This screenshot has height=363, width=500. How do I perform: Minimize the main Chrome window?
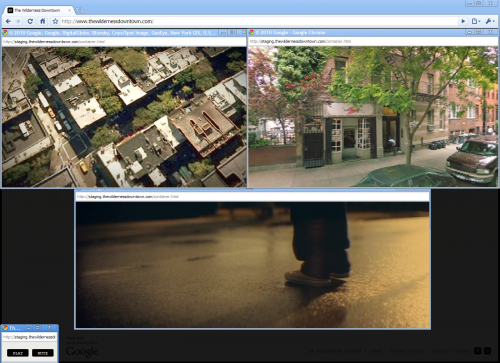click(469, 3)
